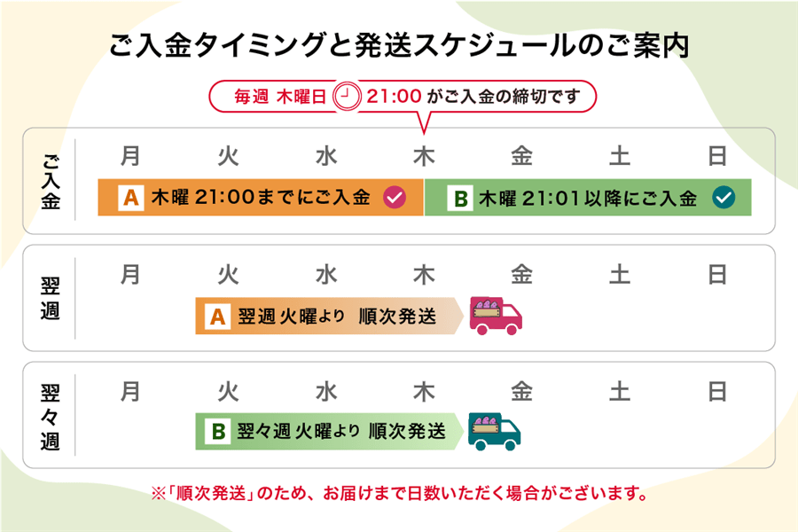The width and height of the screenshot is (798, 532).
Task: Click the pink checkmark after 21:00までにご入金
Action: click(394, 199)
